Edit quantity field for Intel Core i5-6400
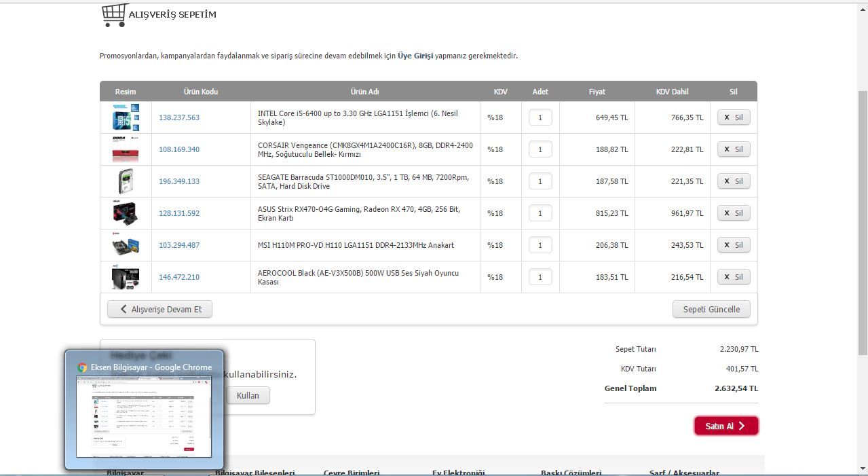868x476 pixels. pyautogui.click(x=540, y=117)
